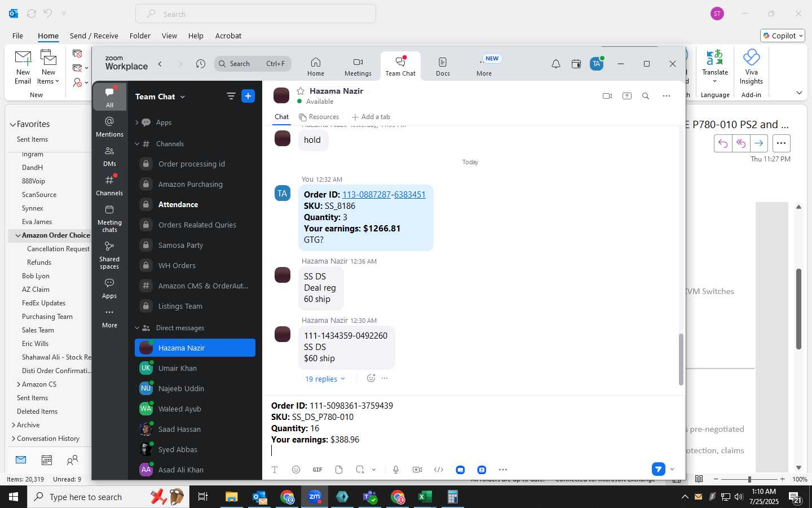812x508 pixels.
Task: Click the Zoom chat scrollbar
Action: click(x=681, y=359)
